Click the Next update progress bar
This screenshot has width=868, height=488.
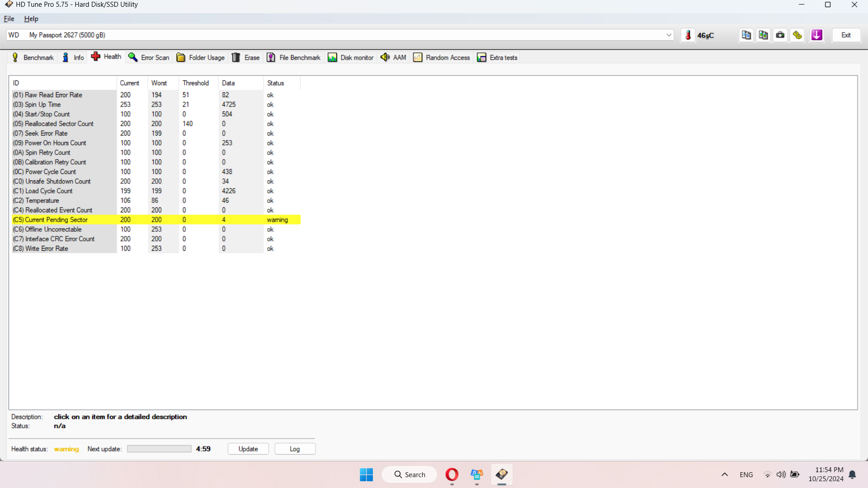click(159, 449)
